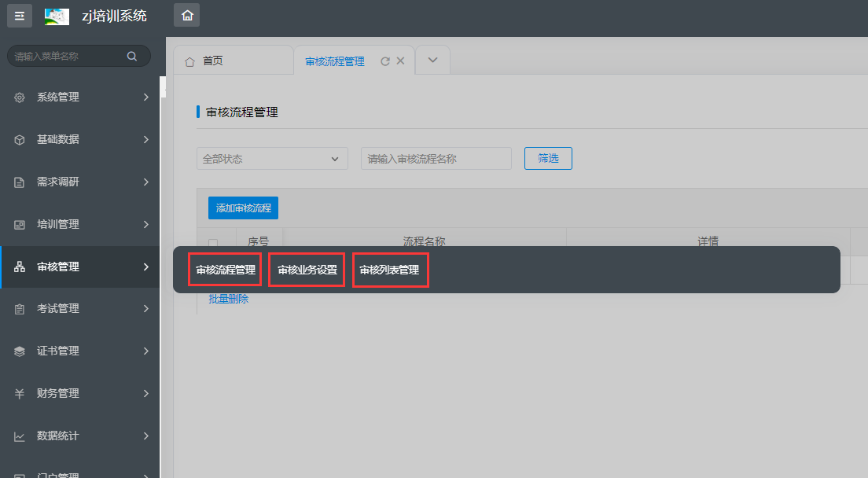Tick the table header select-all checkbox
868x478 pixels.
[213, 242]
